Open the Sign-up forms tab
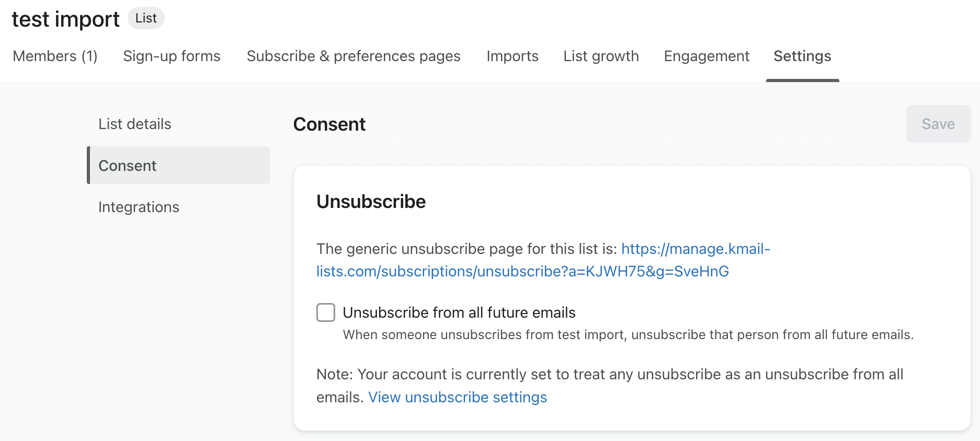Screen dimensions: 980x441 pos(171,56)
